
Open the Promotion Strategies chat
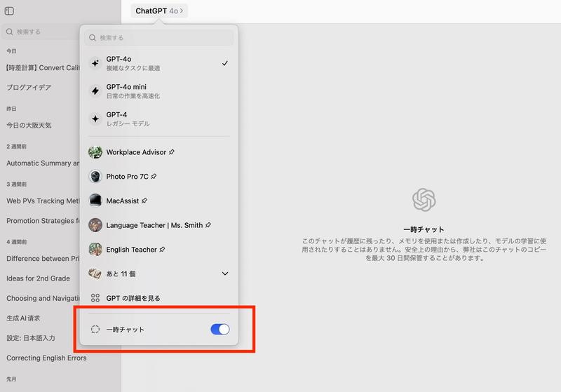click(x=43, y=221)
